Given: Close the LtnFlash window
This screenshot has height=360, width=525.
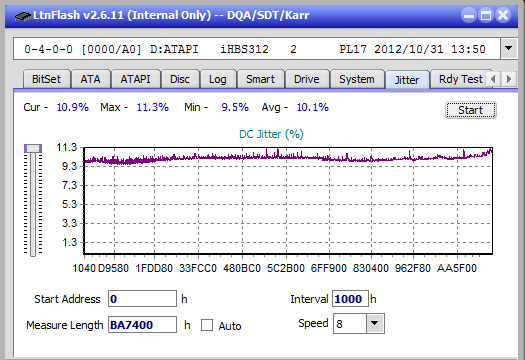Looking at the screenshot, I should click(x=503, y=15).
